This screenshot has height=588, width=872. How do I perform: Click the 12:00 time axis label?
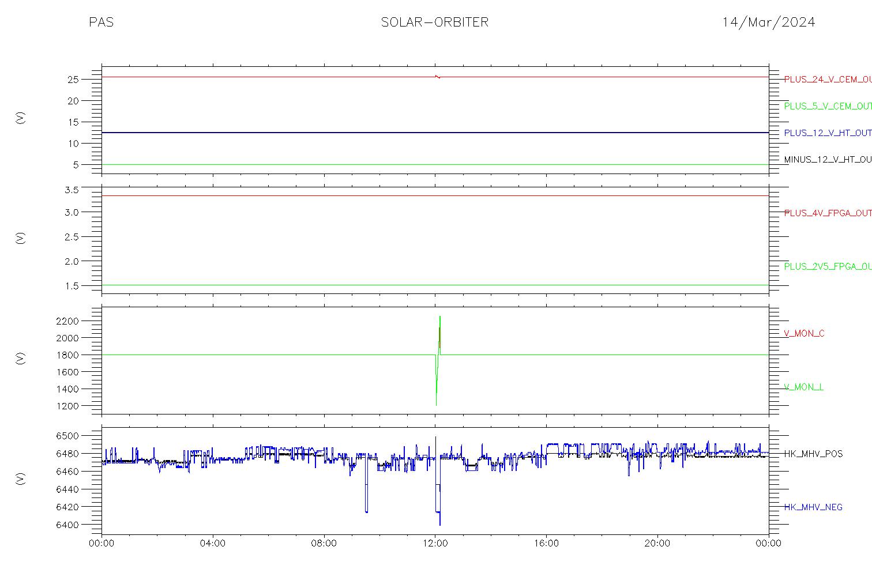(x=435, y=544)
